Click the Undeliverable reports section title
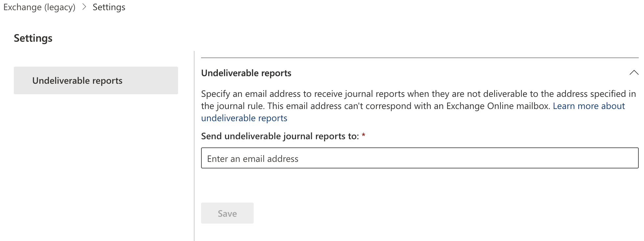The image size is (644, 241). [x=246, y=73]
